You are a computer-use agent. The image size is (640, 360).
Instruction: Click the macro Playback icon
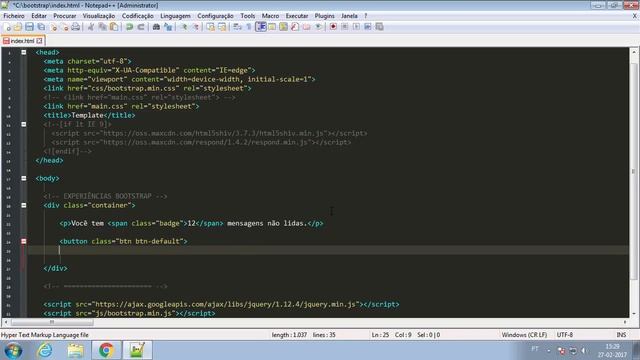pos(356,27)
